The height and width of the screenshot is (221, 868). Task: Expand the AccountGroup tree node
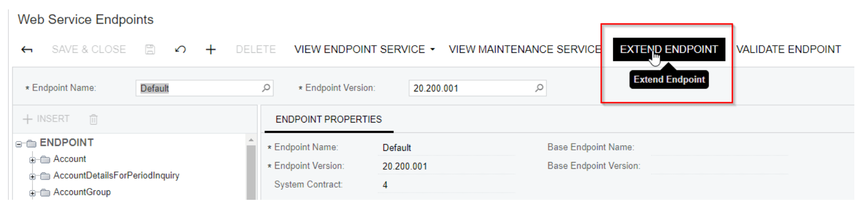(32, 193)
